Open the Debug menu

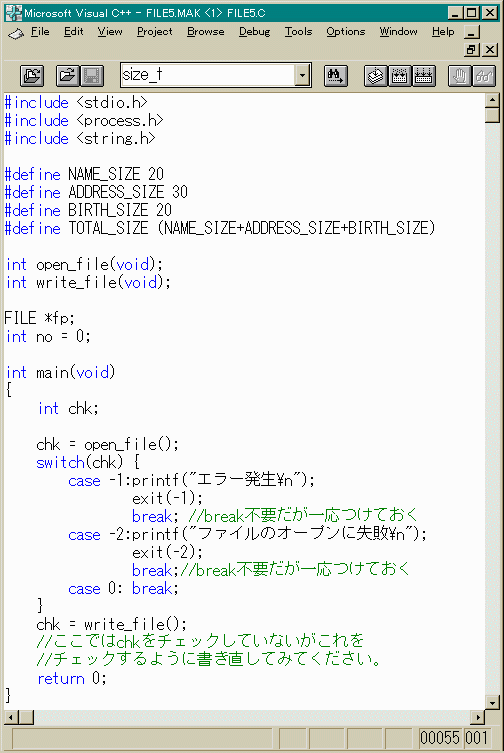[x=254, y=32]
